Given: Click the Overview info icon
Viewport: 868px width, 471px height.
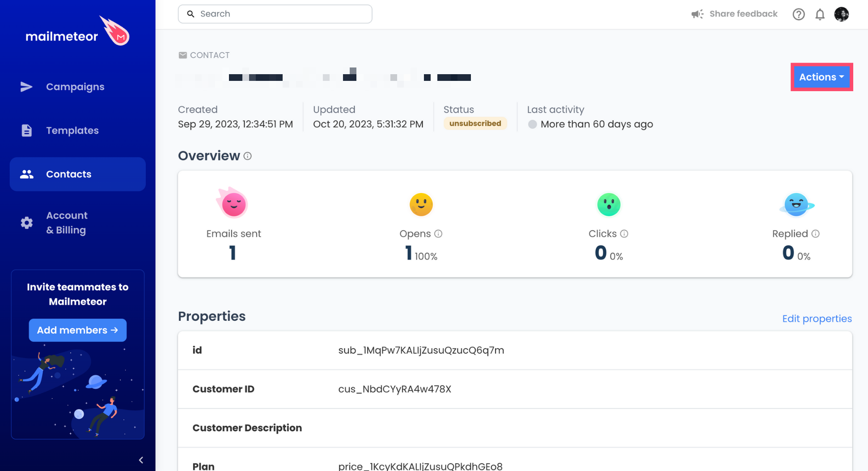Looking at the screenshot, I should click(x=247, y=156).
